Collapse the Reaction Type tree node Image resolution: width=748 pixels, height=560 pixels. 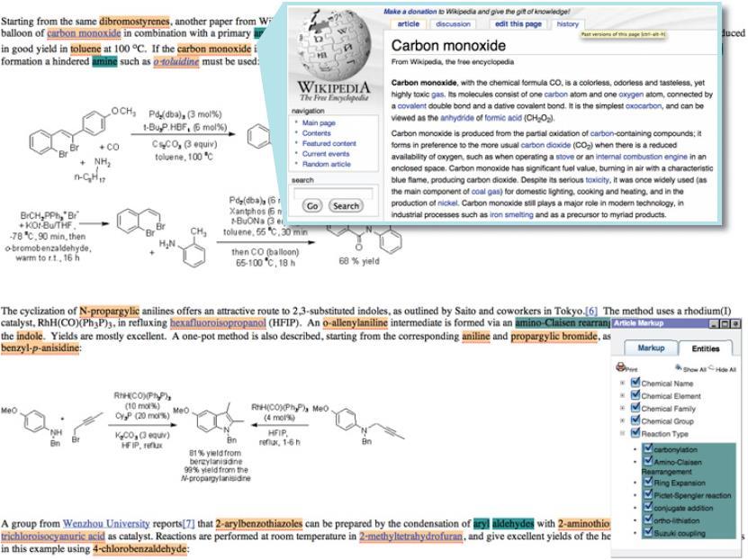(622, 434)
